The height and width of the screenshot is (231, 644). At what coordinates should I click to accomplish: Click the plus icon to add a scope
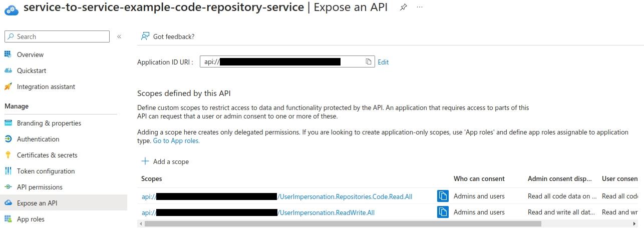pyautogui.click(x=145, y=161)
